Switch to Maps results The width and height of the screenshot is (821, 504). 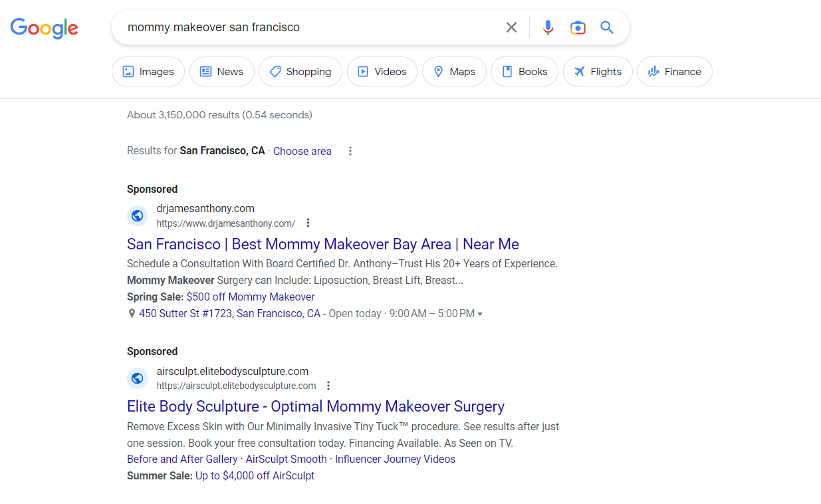click(x=454, y=72)
